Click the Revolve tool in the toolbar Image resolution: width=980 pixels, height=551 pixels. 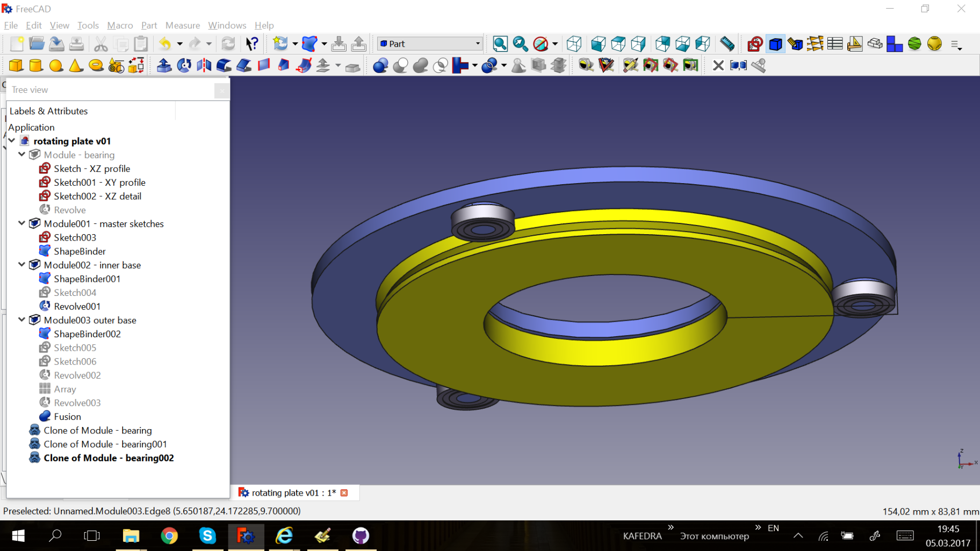pos(184,66)
